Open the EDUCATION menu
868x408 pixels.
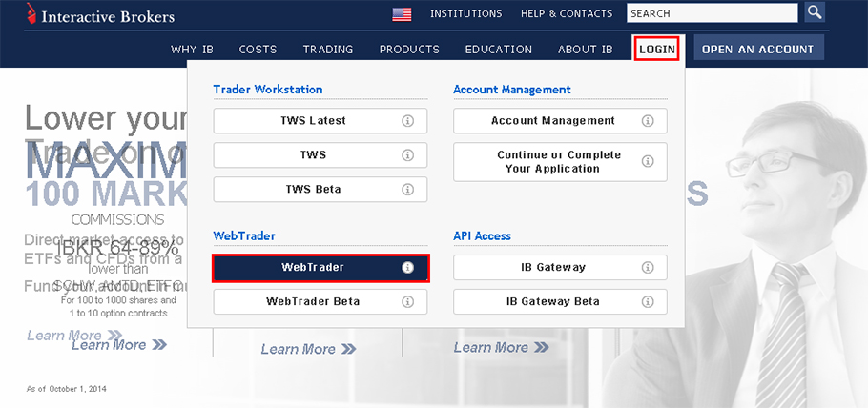click(x=498, y=50)
